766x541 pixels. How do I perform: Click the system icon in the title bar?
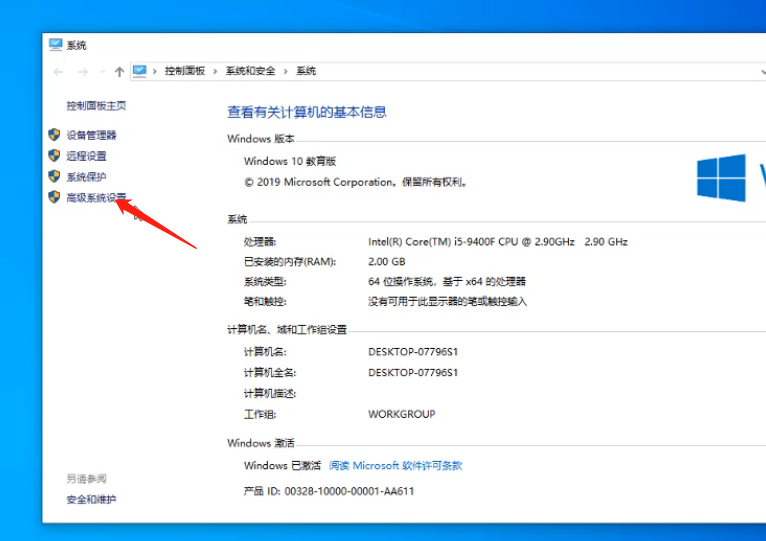pyautogui.click(x=55, y=45)
